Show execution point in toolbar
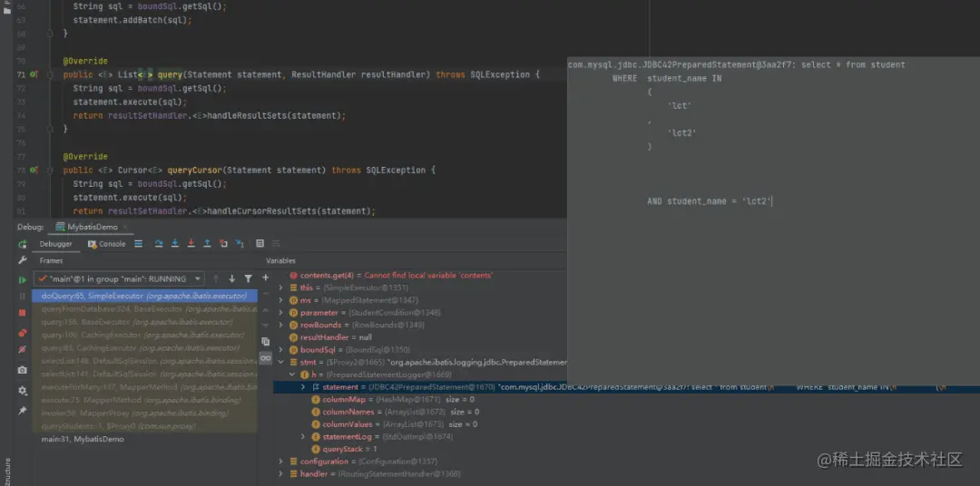The image size is (980, 486). (x=139, y=244)
